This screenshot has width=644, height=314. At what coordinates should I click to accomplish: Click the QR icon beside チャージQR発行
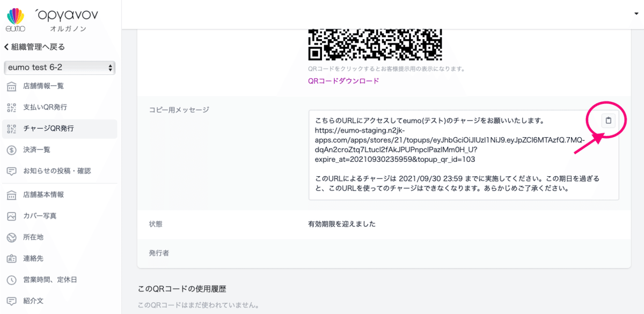click(11, 129)
